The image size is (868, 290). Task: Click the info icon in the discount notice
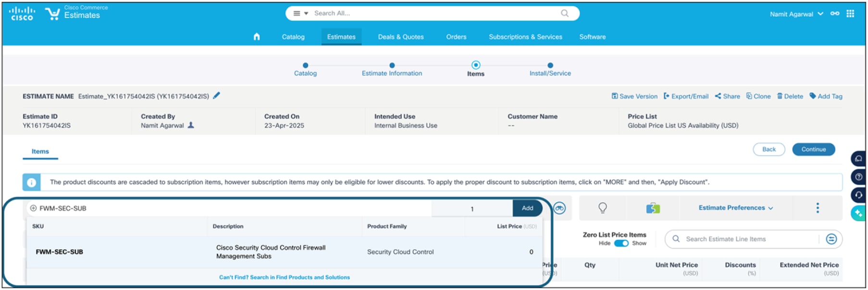click(32, 182)
